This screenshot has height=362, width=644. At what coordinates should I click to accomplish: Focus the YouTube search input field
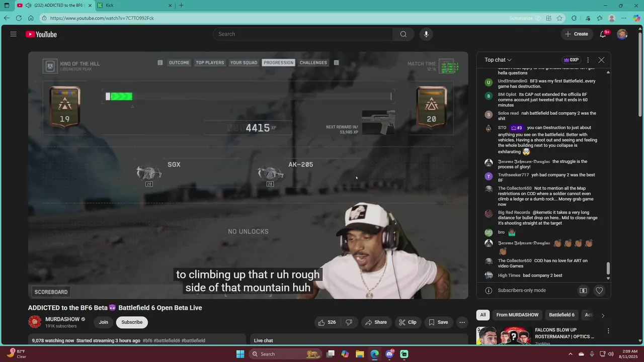point(303,34)
